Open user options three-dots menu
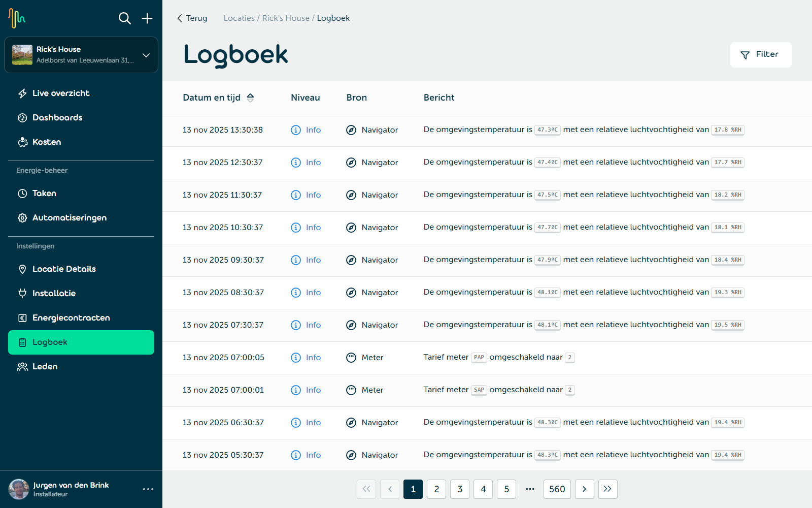 [148, 489]
